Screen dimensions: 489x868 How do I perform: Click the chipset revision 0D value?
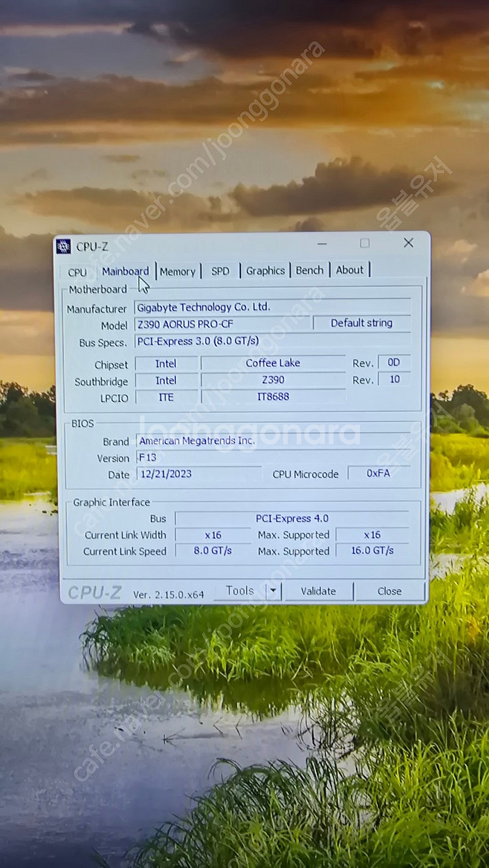point(394,362)
